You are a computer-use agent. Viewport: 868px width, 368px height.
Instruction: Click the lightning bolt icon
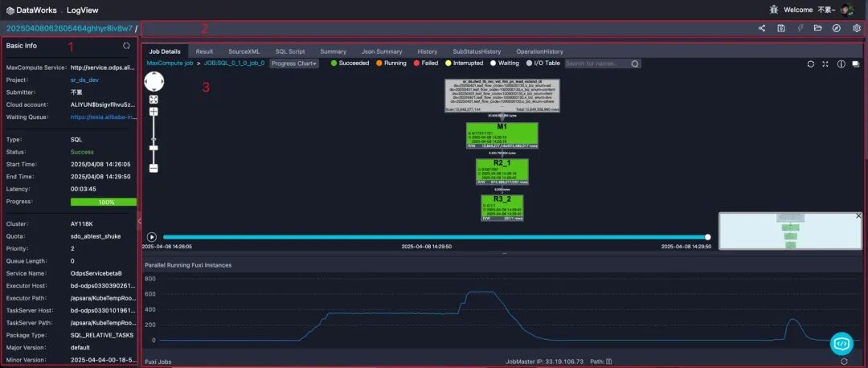point(800,28)
